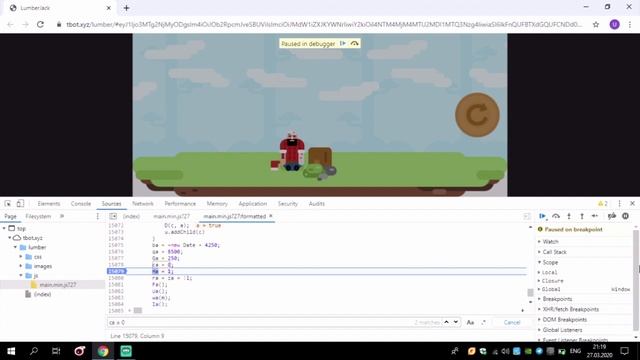Image resolution: width=640 pixels, height=360 pixels.
Task: Open the warnings count indicator
Action: pos(603,203)
